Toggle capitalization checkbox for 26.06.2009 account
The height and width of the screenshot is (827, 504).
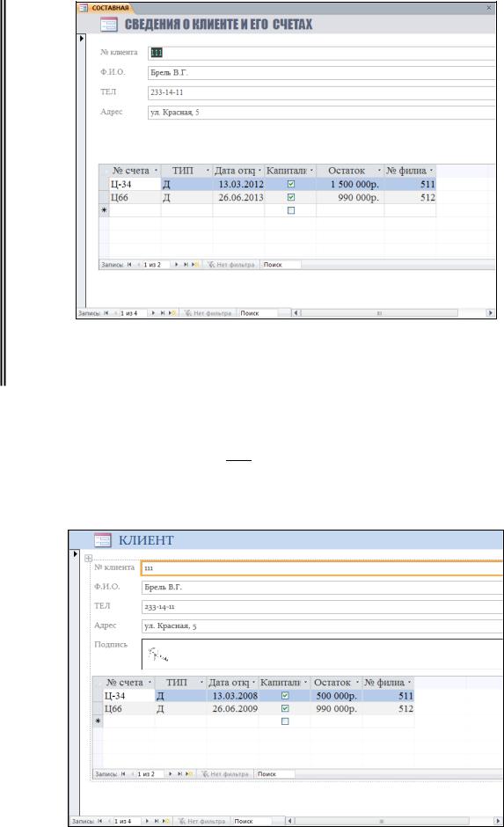285,708
